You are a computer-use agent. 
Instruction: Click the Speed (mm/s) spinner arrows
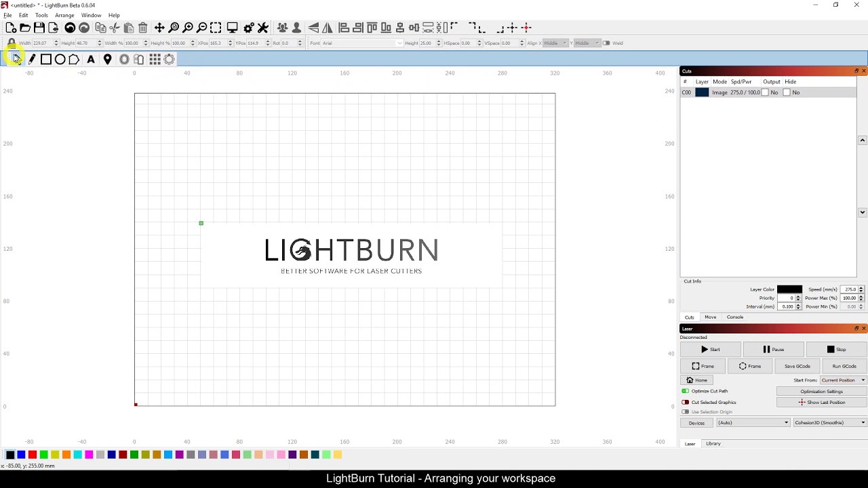861,289
